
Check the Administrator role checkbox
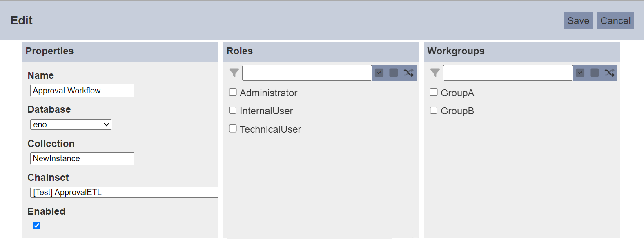tap(233, 92)
